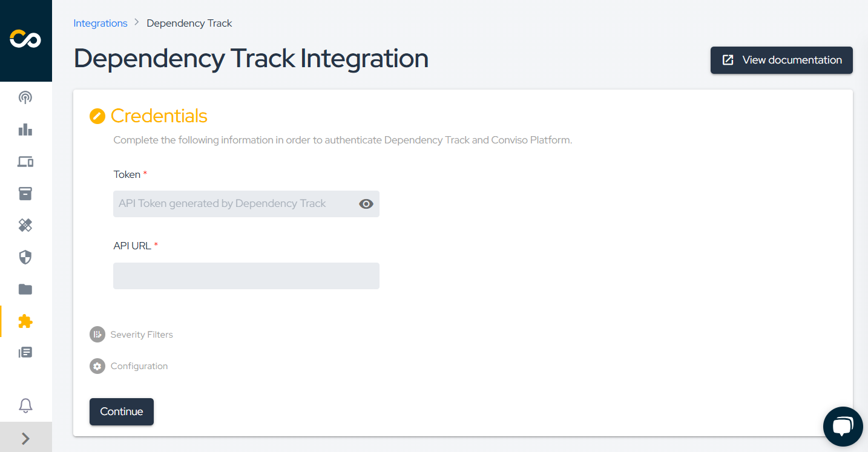868x452 pixels.
Task: Open the archive box sidebar icon
Action: (x=25, y=194)
